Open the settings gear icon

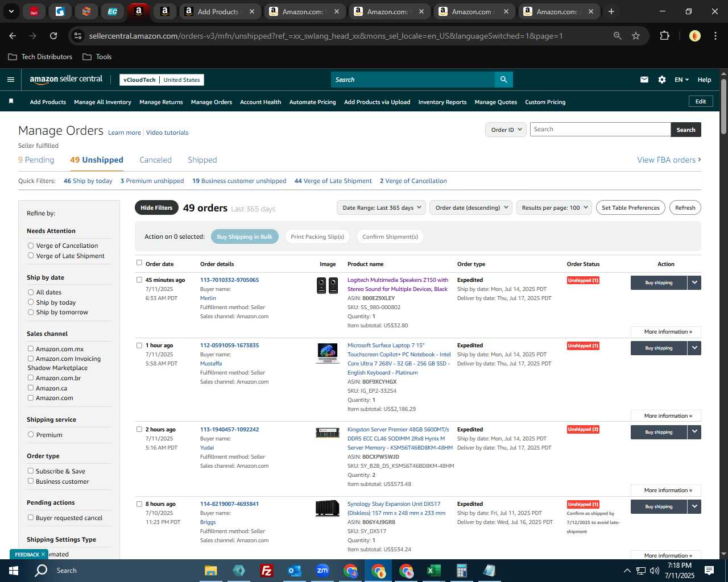point(662,80)
